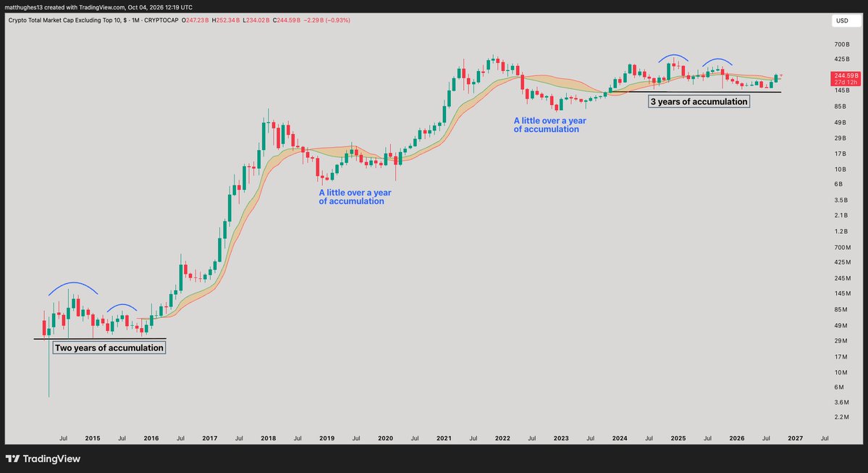Screen dimensions: 868x473
Task: Select the '3 years of accumulation' label box
Action: point(699,101)
